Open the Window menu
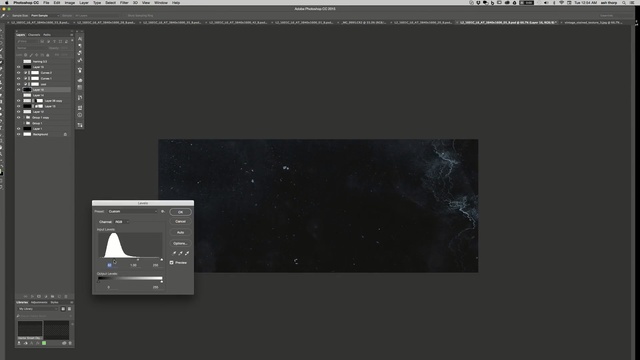The height and width of the screenshot is (360, 640). point(161,3)
